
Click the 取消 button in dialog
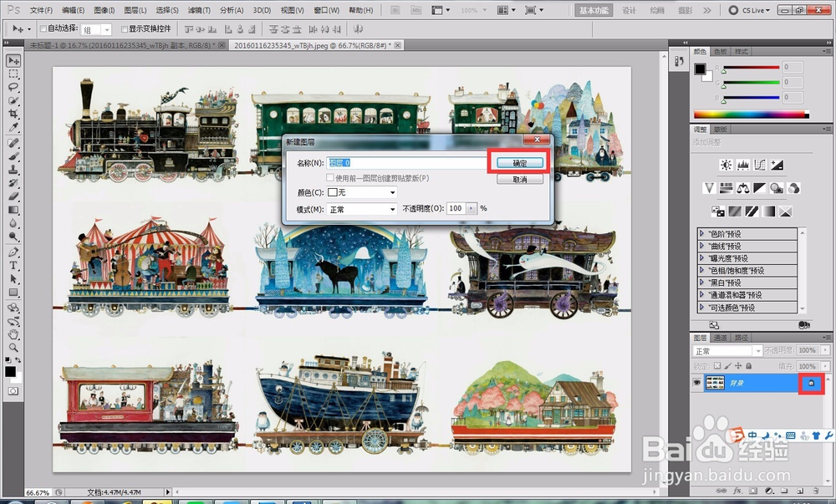click(520, 180)
